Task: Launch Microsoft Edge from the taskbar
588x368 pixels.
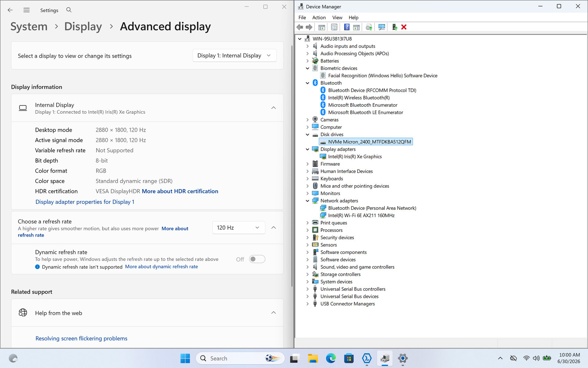Action: coord(331,358)
